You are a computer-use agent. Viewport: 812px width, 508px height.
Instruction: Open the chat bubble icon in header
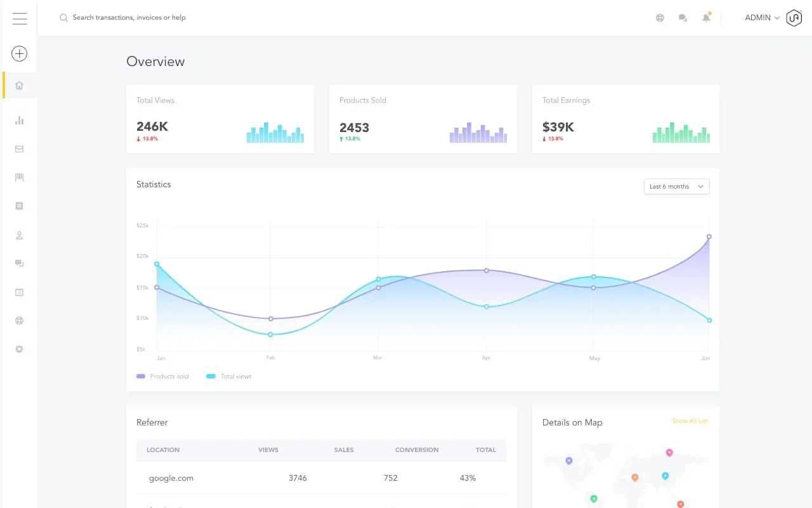[683, 17]
